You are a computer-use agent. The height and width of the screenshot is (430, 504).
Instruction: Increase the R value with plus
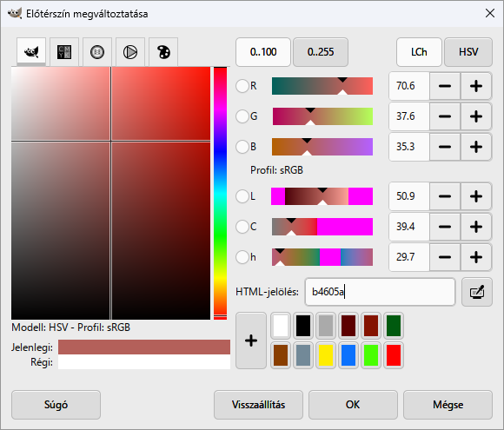[476, 86]
